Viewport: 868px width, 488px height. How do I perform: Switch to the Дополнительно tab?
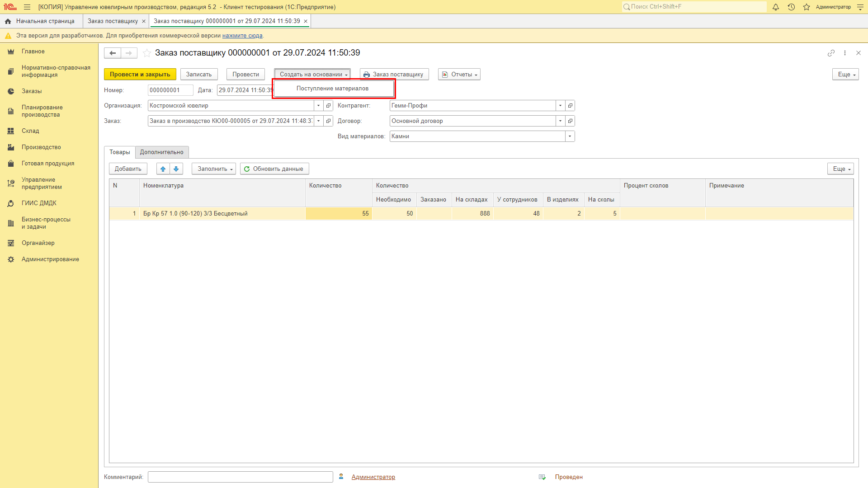click(x=162, y=152)
